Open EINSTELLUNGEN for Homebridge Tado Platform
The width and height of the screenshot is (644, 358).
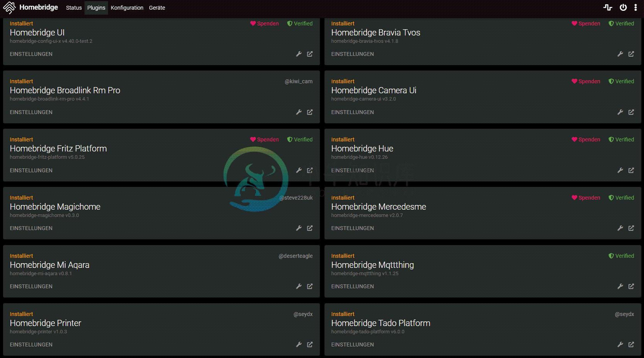click(x=353, y=345)
